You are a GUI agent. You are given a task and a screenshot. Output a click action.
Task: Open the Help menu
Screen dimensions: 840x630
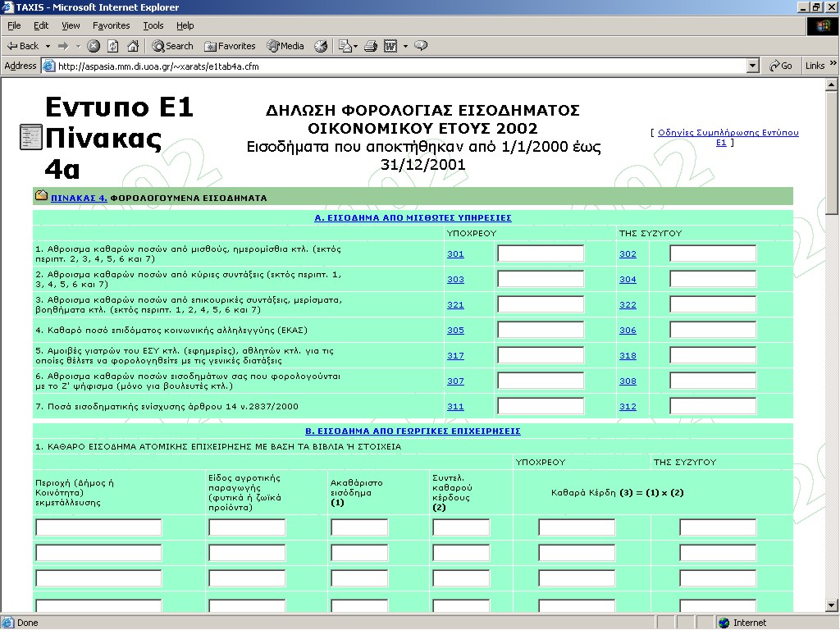(185, 25)
